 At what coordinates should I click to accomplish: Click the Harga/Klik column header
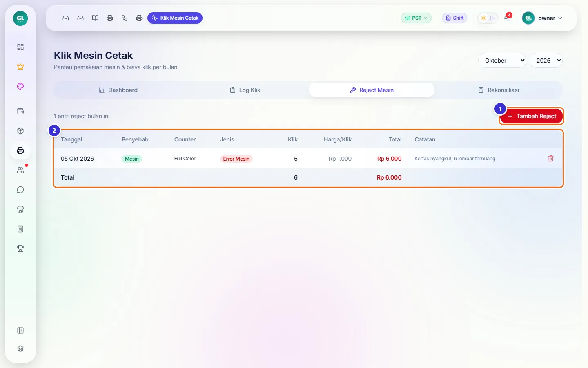point(338,139)
